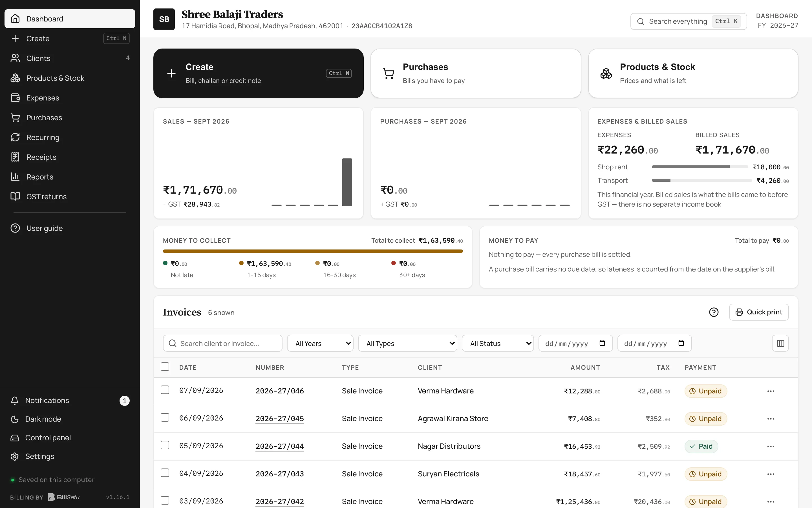This screenshot has width=812, height=508.
Task: Expand the All Years dropdown
Action: point(320,343)
